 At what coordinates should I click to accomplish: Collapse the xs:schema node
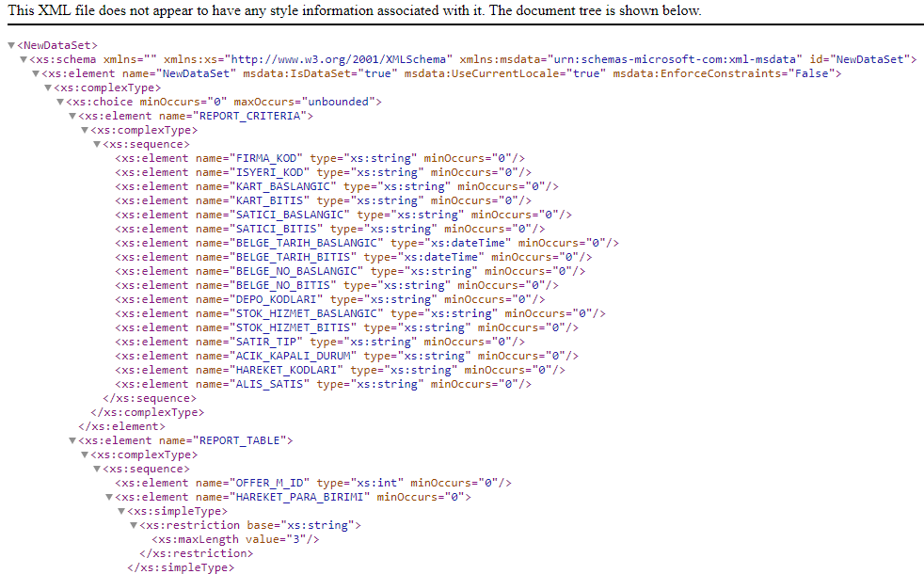pyautogui.click(x=24, y=59)
